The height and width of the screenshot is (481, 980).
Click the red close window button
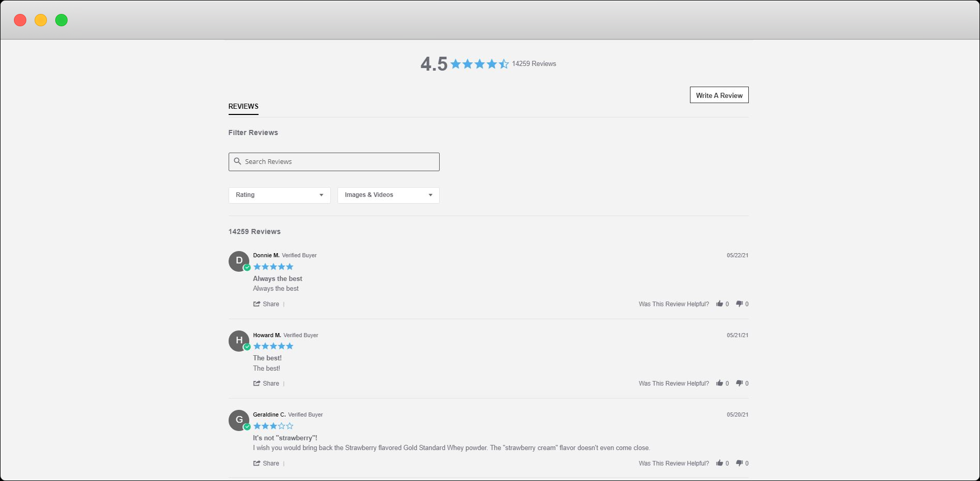pos(20,20)
